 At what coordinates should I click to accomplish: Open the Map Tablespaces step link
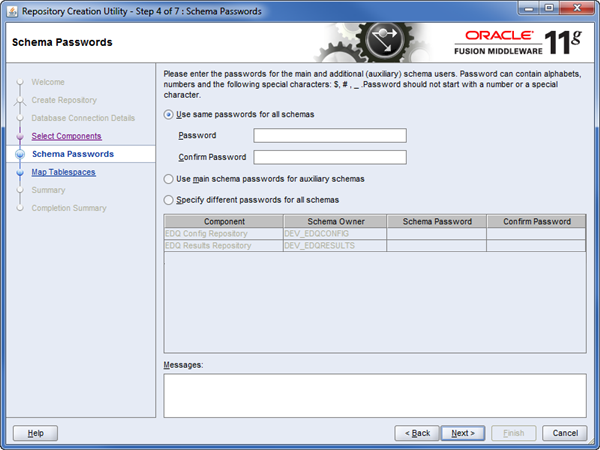64,172
